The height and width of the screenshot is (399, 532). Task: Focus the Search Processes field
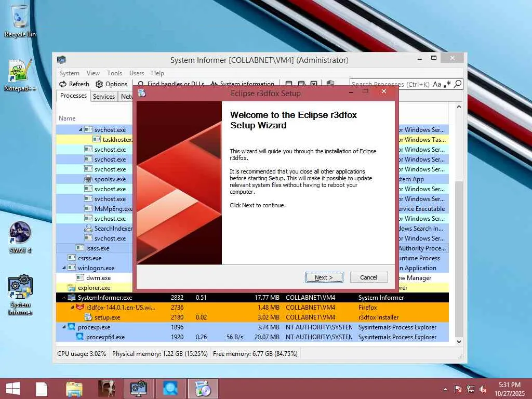tap(390, 84)
